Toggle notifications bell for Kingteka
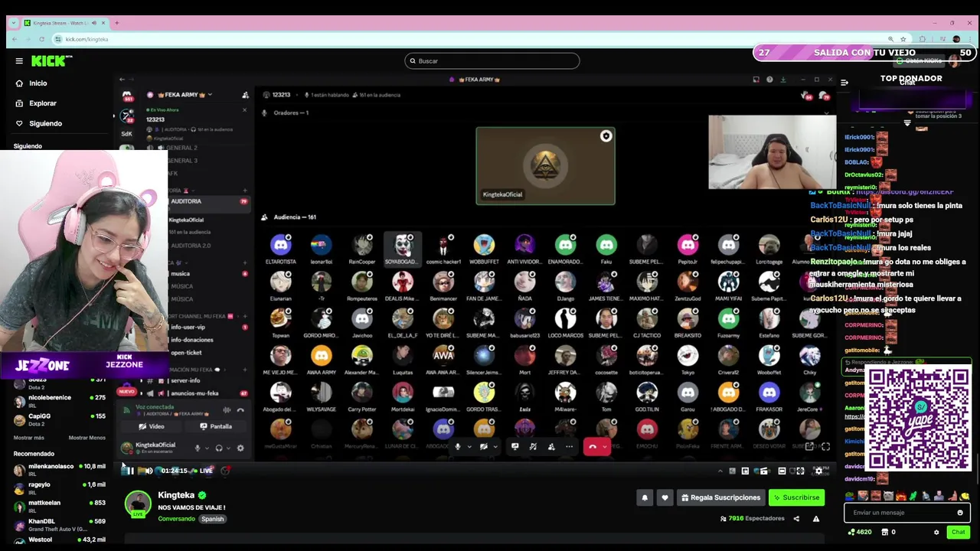The width and height of the screenshot is (980, 551). (645, 497)
